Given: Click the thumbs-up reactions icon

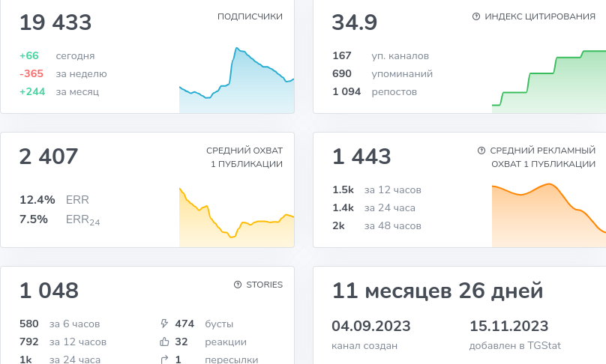Looking at the screenshot, I should (164, 342).
